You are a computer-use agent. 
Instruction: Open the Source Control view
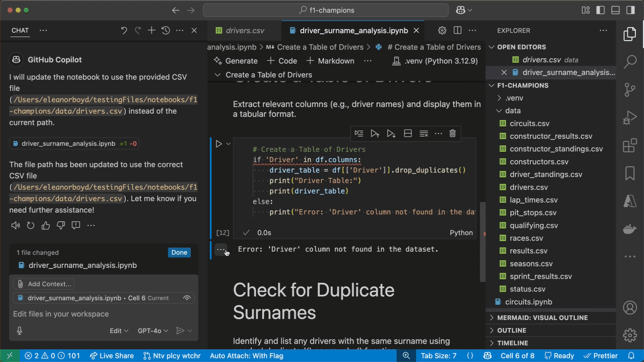point(630,89)
